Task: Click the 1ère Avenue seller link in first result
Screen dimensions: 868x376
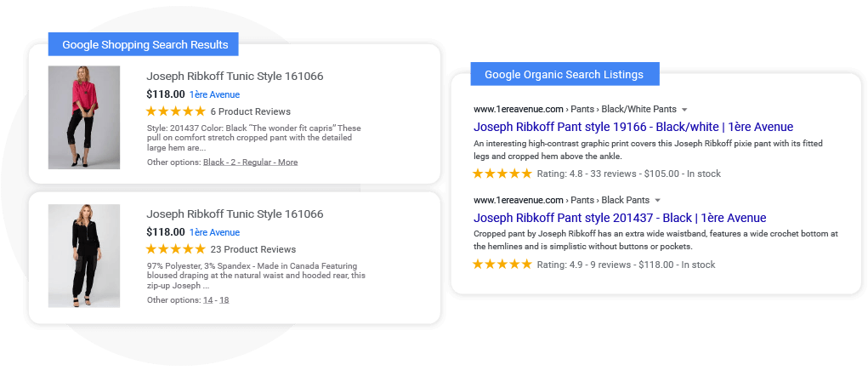Action: 214,94
